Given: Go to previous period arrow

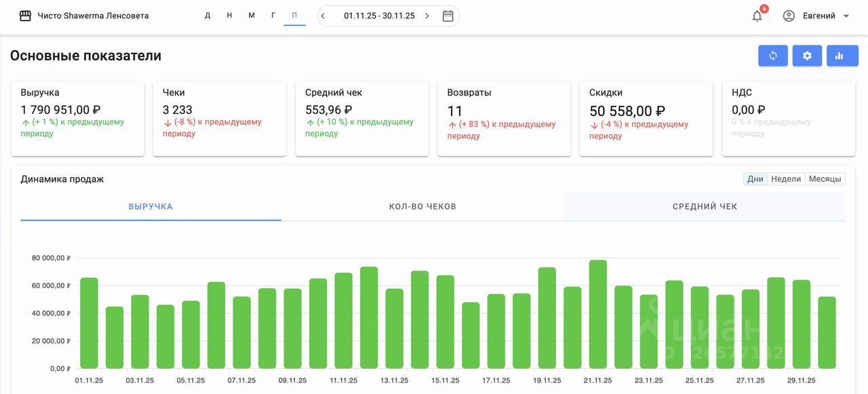Looking at the screenshot, I should (x=323, y=16).
